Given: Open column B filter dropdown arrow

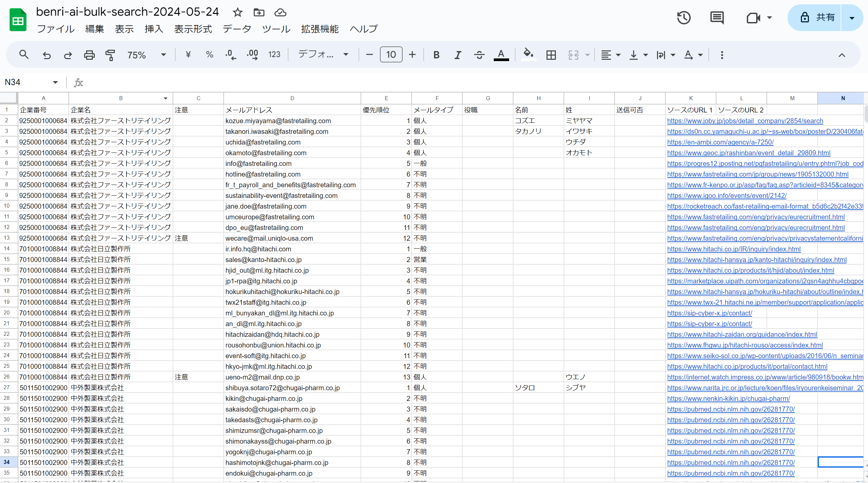Looking at the screenshot, I should point(166,98).
